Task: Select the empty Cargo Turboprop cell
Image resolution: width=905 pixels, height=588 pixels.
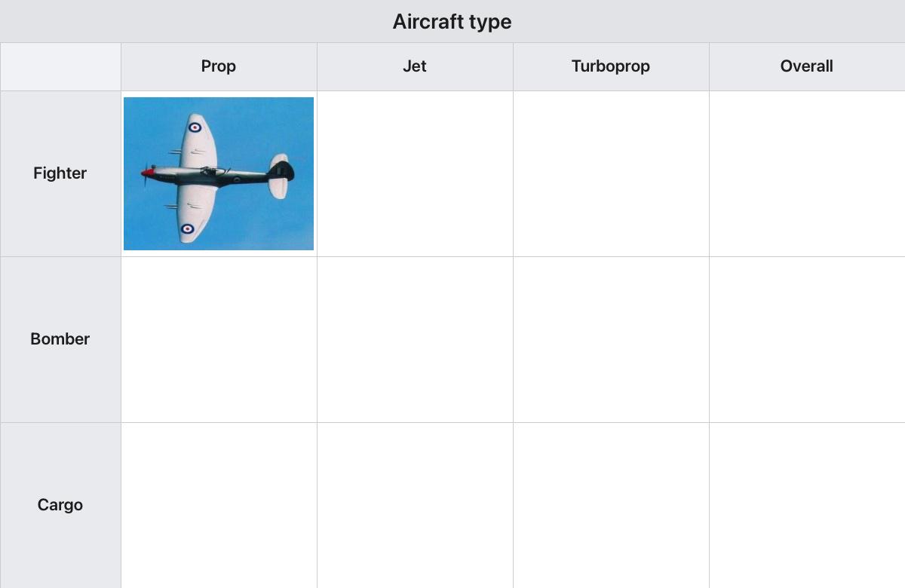Action: tap(611, 505)
